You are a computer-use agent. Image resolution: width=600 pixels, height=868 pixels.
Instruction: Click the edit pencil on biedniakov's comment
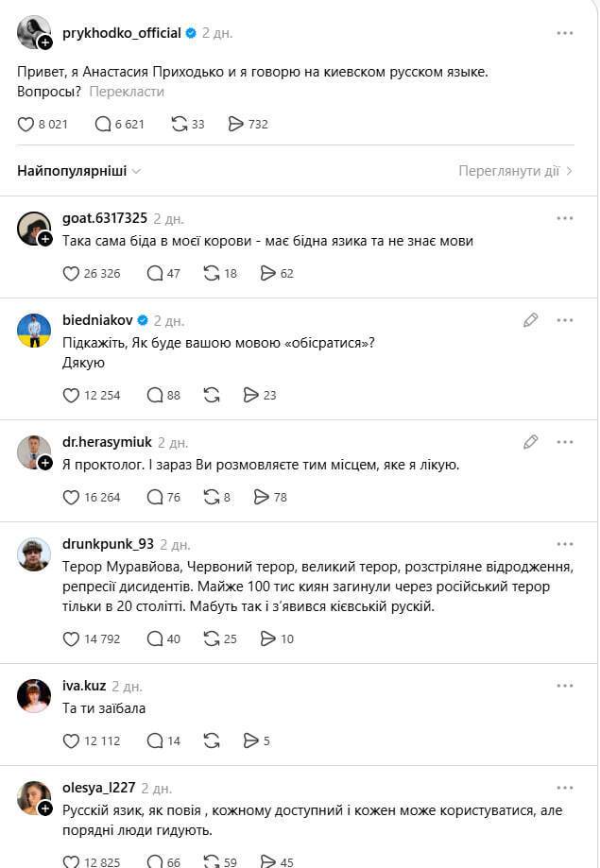(x=531, y=320)
